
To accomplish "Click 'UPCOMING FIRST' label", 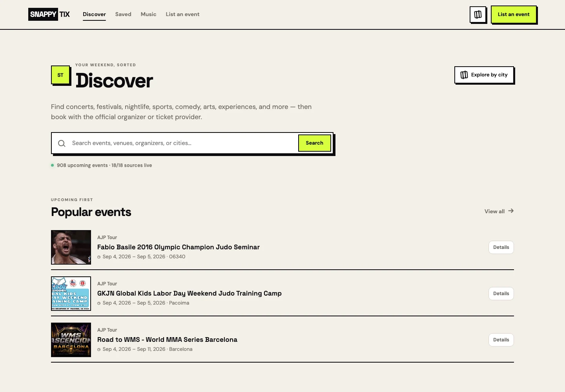I will [x=72, y=200].
